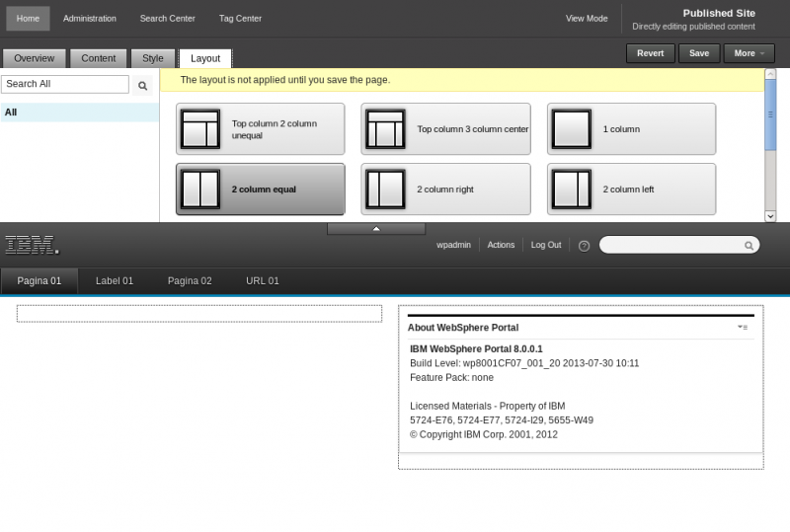Select the 2 column equal layout icon

199,189
